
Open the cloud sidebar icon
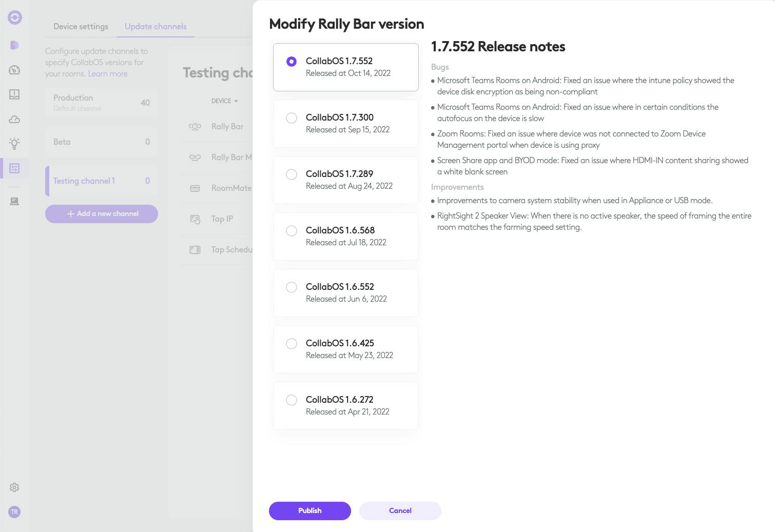[14, 119]
